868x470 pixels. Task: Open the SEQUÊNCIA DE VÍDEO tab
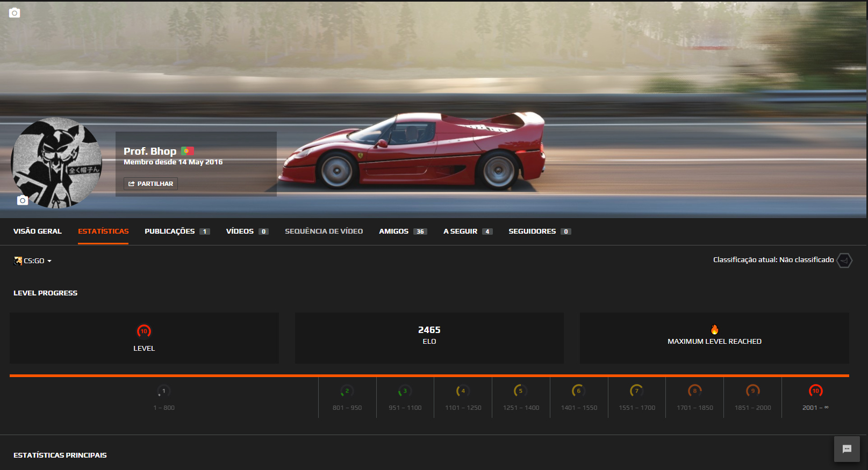(324, 232)
